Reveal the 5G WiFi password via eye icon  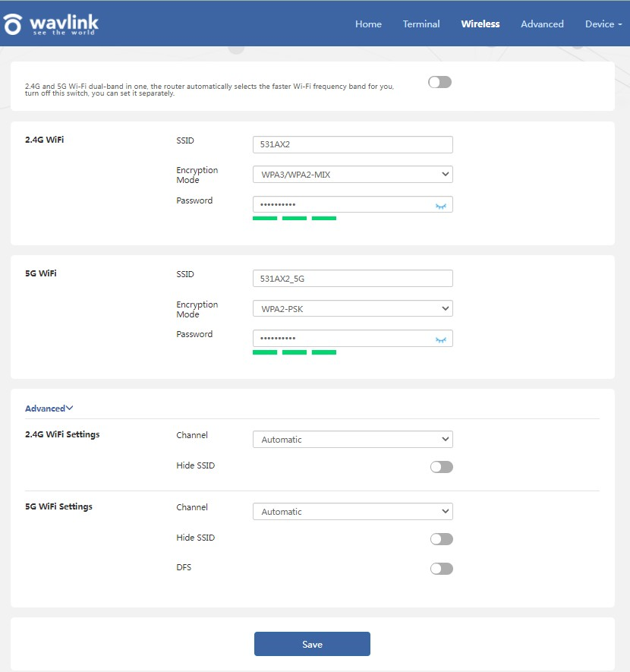click(x=440, y=339)
